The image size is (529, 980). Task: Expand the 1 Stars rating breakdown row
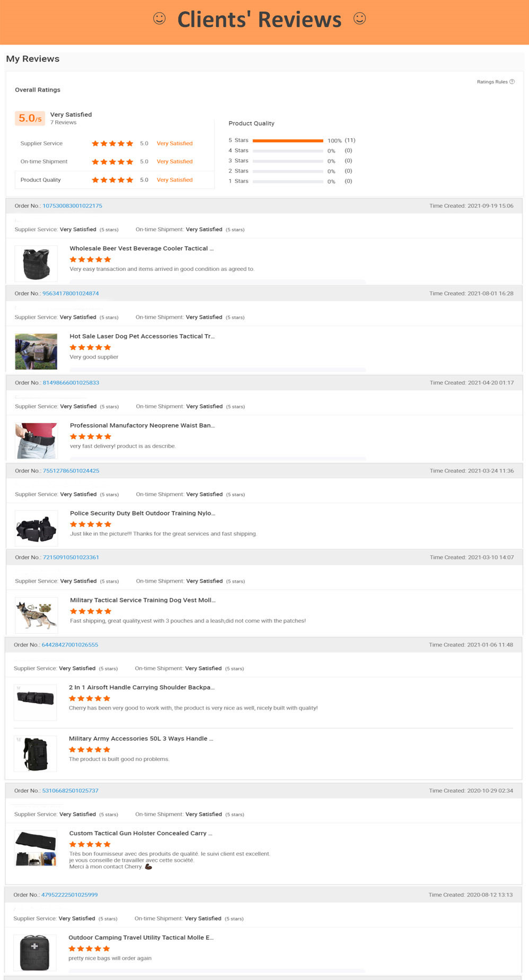point(238,181)
